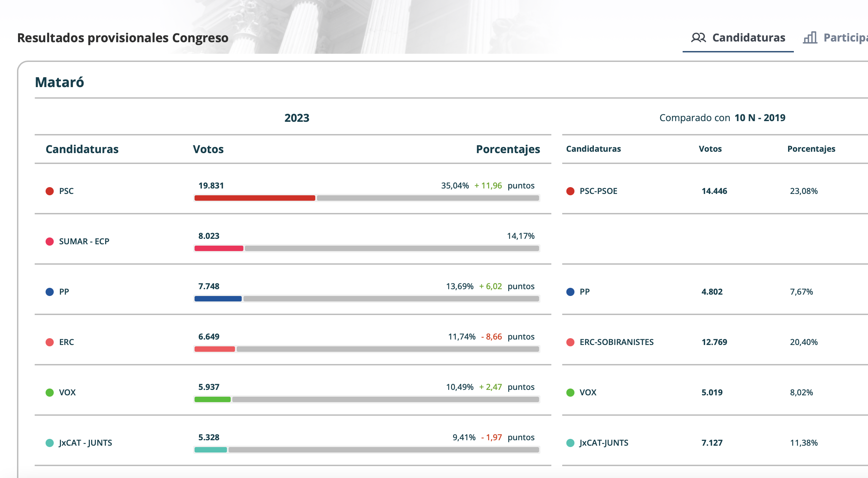Click 2019 percentage 20,40%
This screenshot has width=868, height=478.
click(804, 342)
